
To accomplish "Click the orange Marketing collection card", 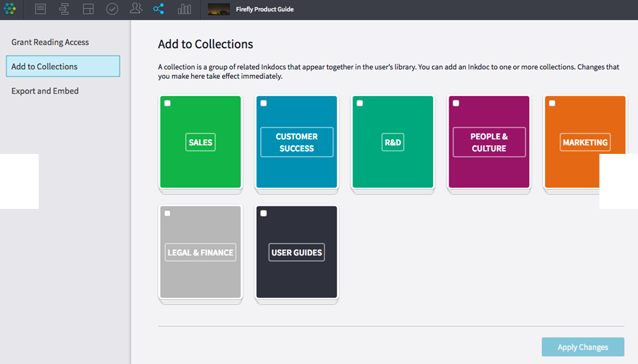I will coord(585,142).
